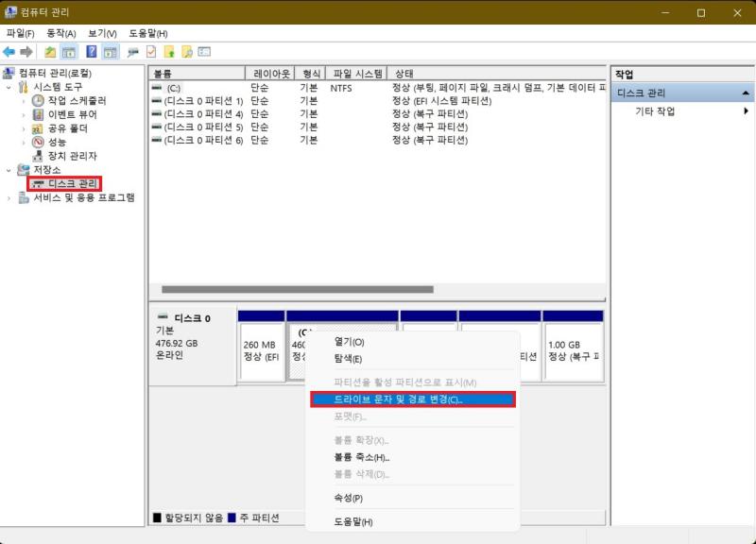The height and width of the screenshot is (544, 756).
Task: Click the last list-view toolbar icon
Action: pos(204,52)
